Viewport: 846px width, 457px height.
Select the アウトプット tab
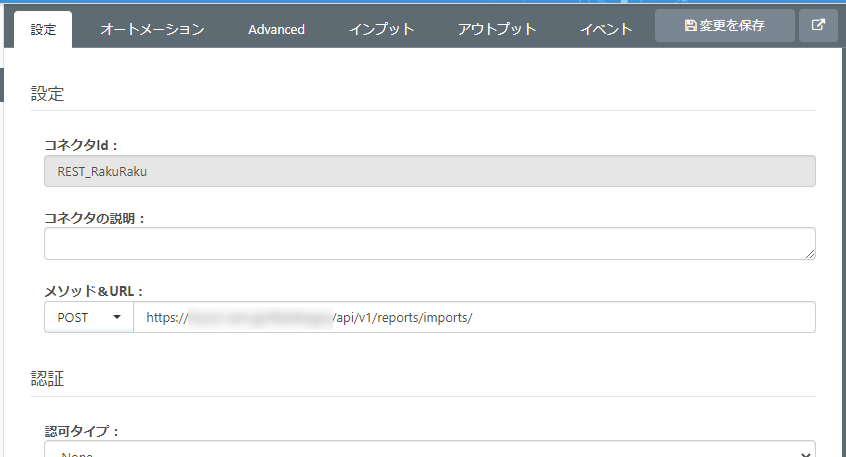[x=497, y=29]
